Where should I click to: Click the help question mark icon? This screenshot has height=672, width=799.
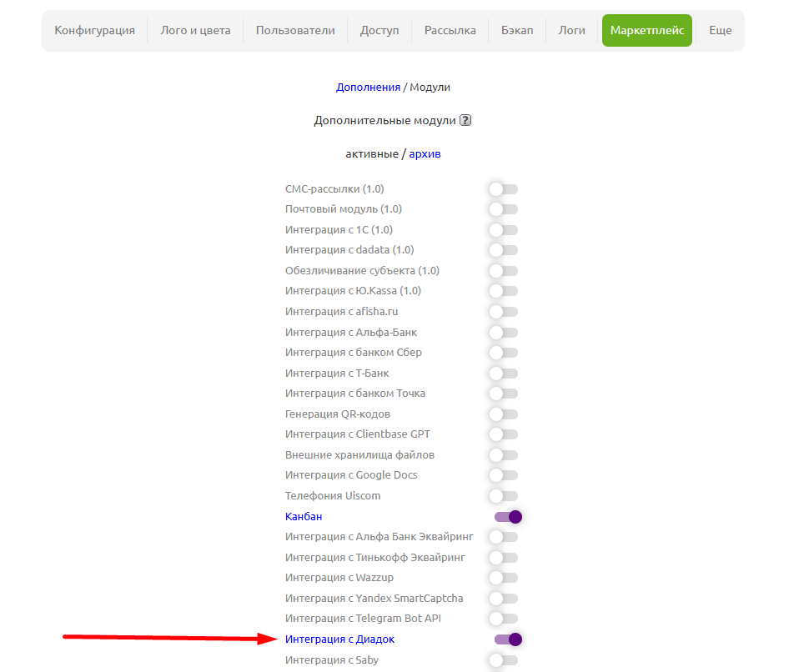pyautogui.click(x=465, y=120)
